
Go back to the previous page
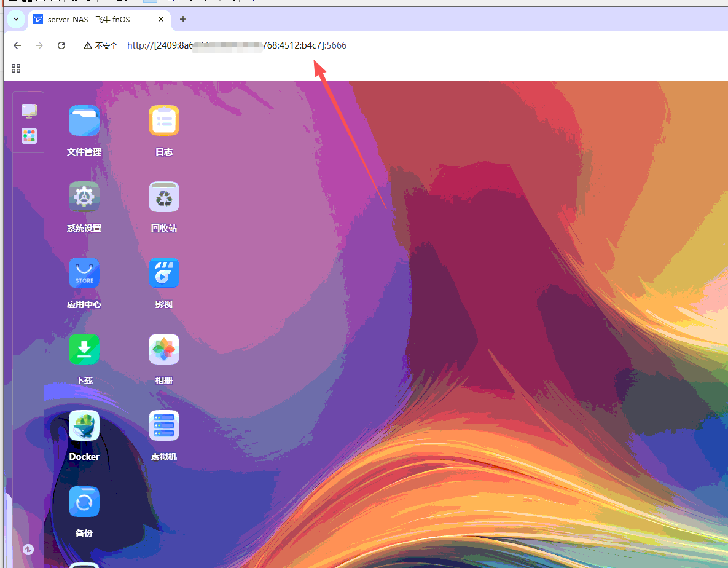[17, 45]
